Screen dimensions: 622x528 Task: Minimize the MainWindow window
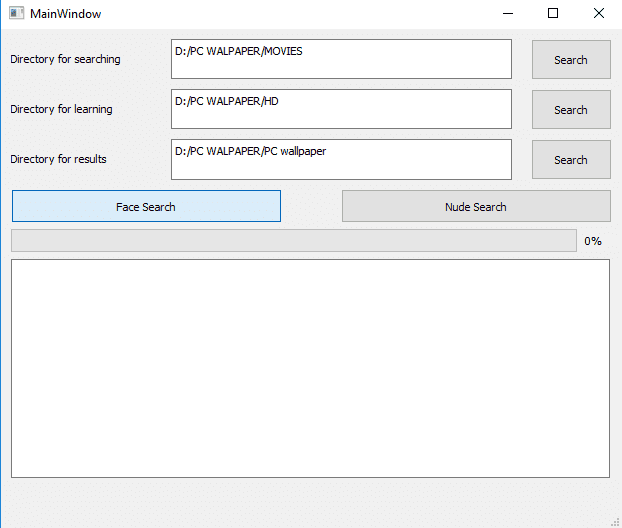click(507, 14)
